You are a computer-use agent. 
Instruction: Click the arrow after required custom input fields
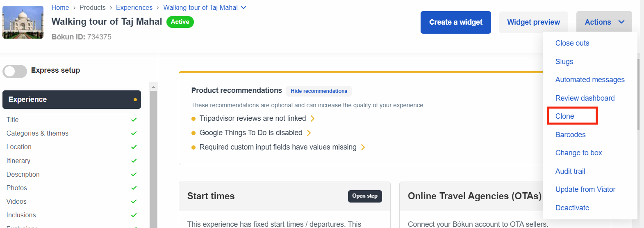[x=363, y=147]
